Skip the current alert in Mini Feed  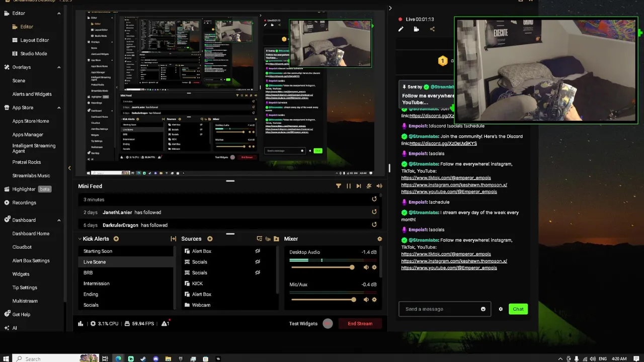coord(358,186)
